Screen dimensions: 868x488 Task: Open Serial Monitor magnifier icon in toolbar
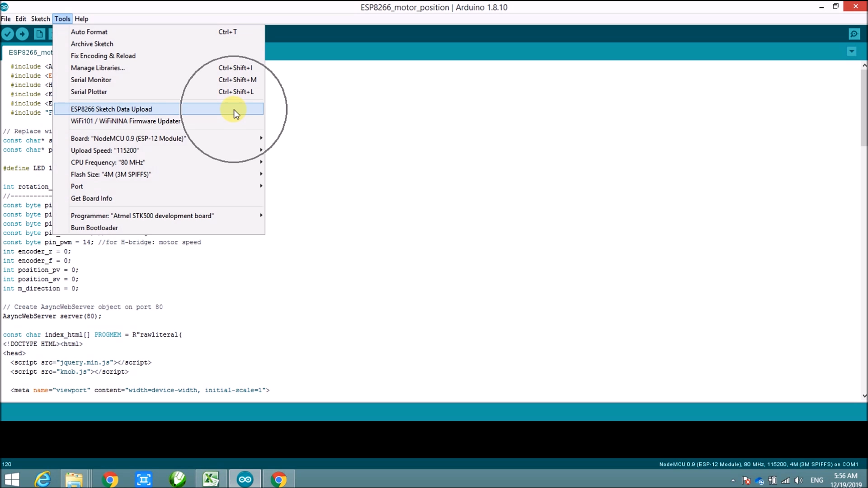point(854,34)
